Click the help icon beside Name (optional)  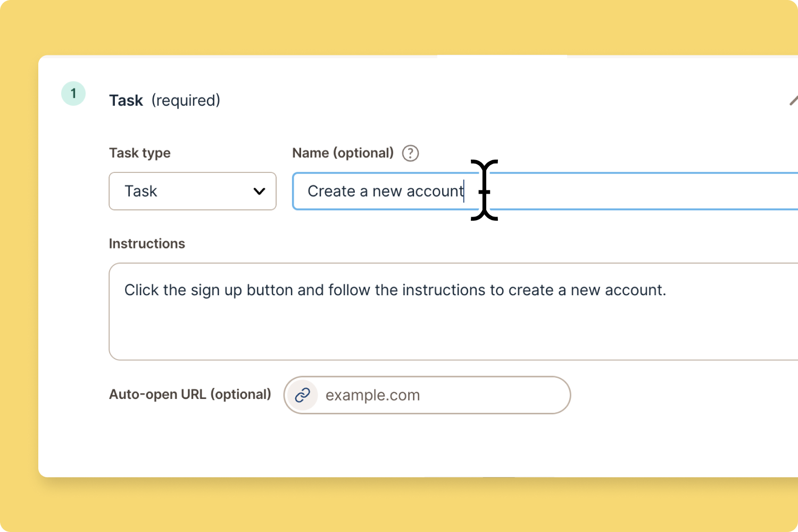410,153
